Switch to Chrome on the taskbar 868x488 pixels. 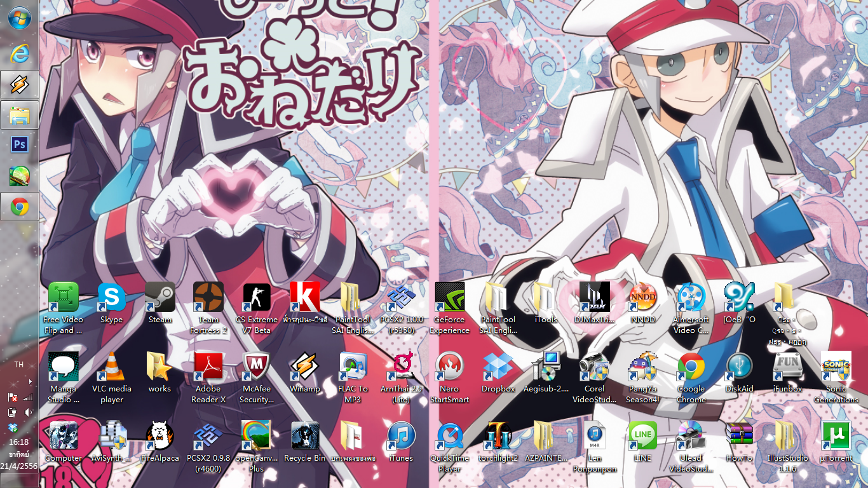click(x=20, y=207)
